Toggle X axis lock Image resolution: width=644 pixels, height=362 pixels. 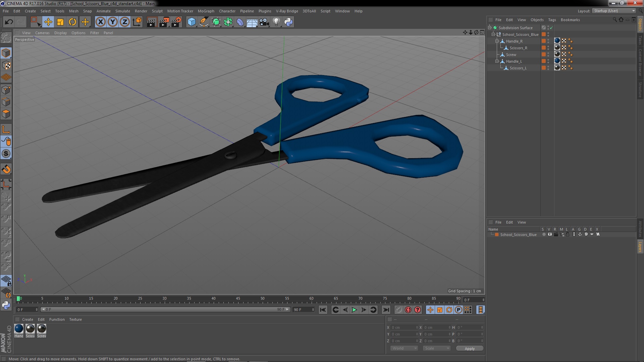click(x=100, y=22)
